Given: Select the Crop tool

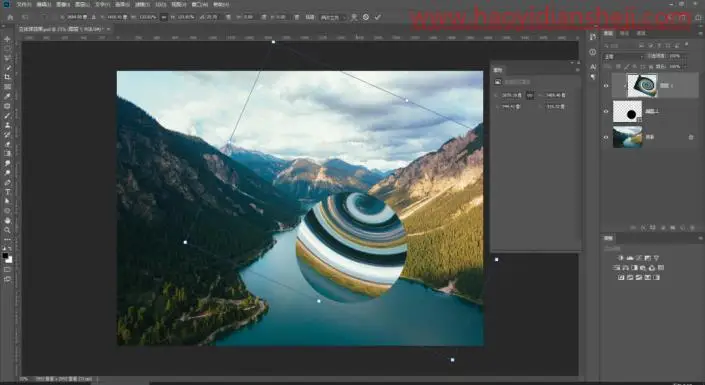Looking at the screenshot, I should (7, 77).
